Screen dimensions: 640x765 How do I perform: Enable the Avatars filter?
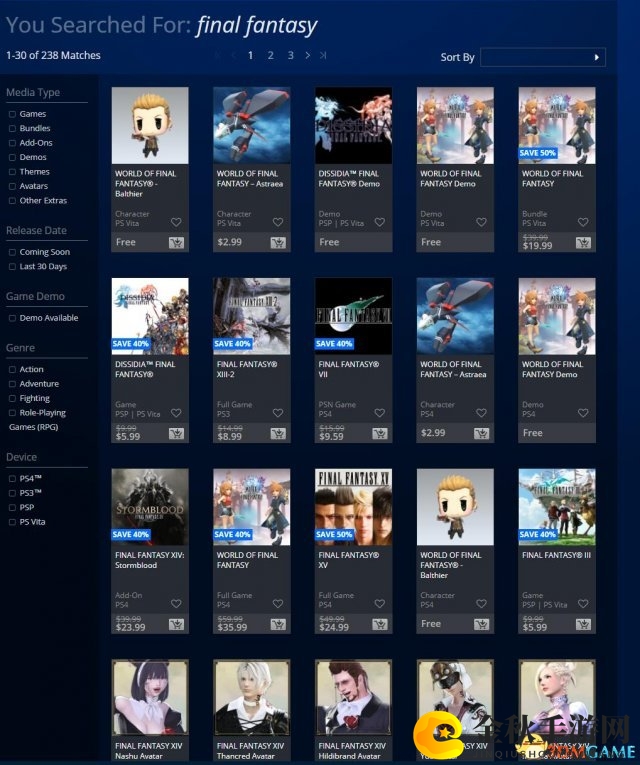pyautogui.click(x=13, y=186)
